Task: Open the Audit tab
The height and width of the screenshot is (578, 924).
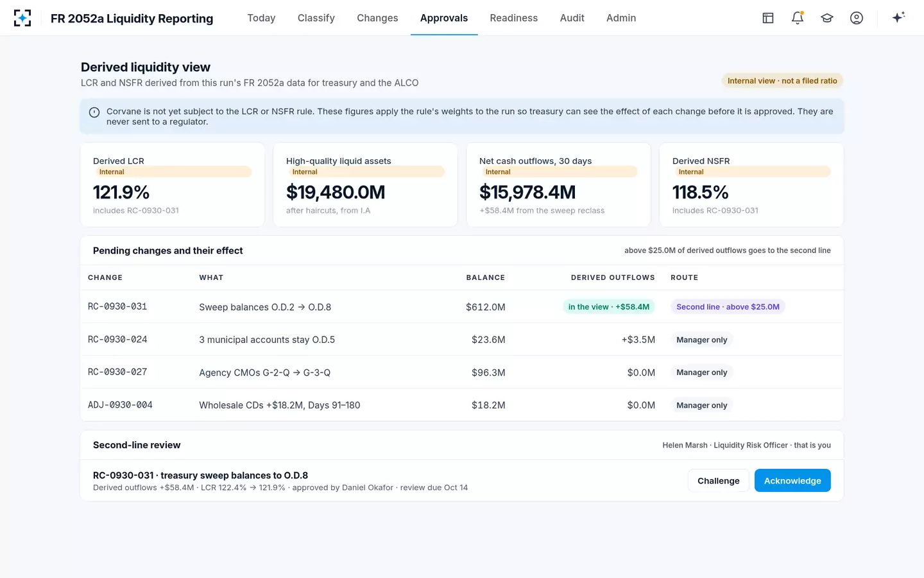Action: point(572,18)
